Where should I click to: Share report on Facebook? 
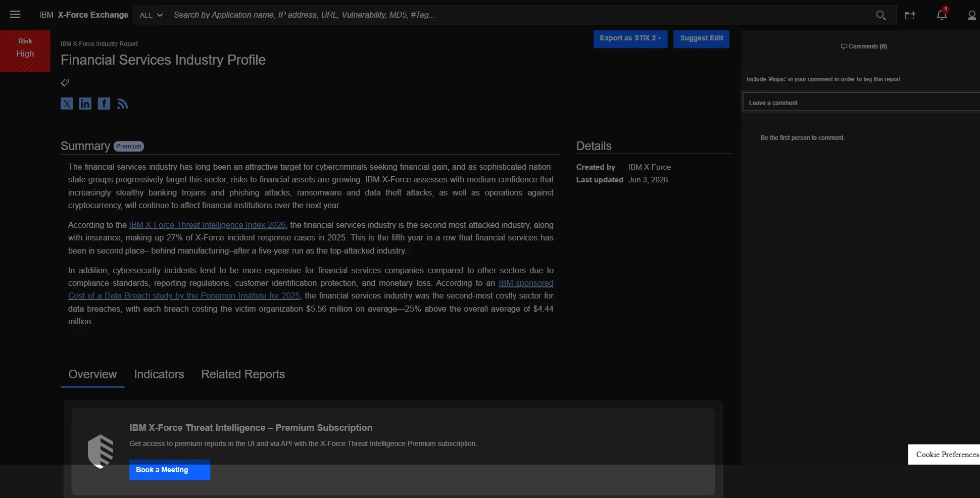point(104,104)
